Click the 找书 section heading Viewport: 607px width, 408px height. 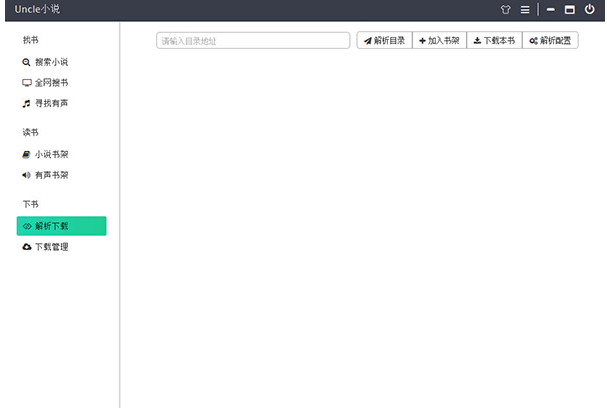pyautogui.click(x=31, y=40)
